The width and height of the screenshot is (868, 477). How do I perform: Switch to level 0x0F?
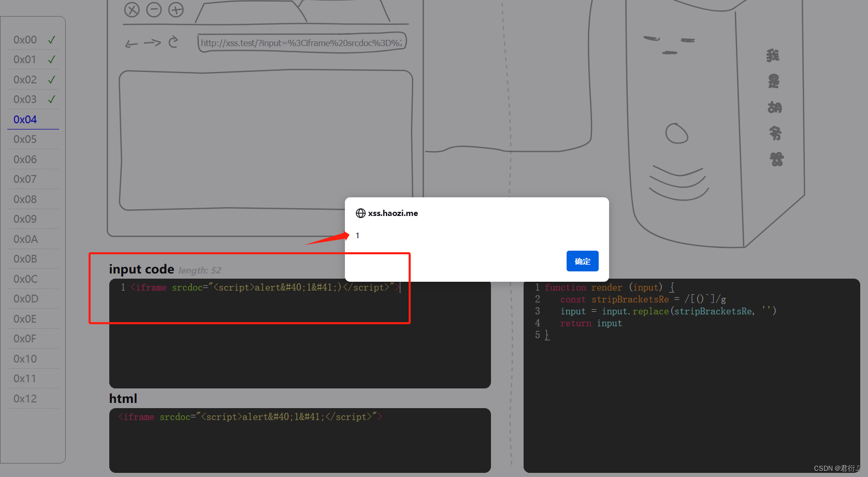pos(25,339)
